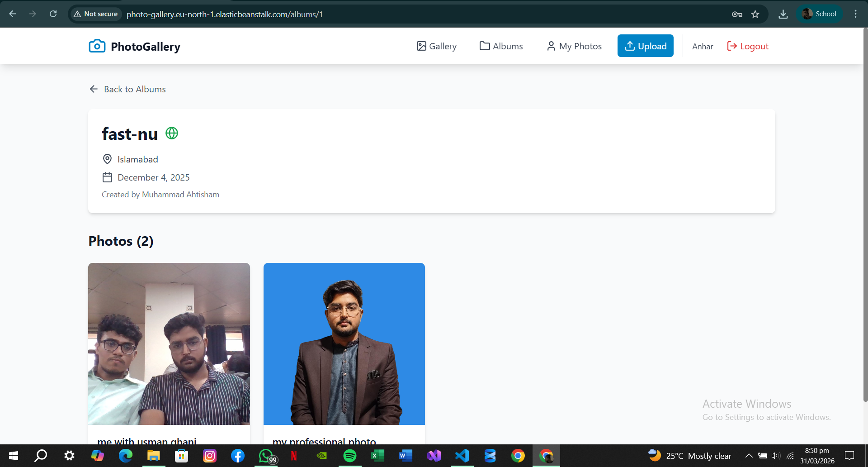Open the browser downloads icon
This screenshot has height=467, width=868.
pyautogui.click(x=783, y=14)
